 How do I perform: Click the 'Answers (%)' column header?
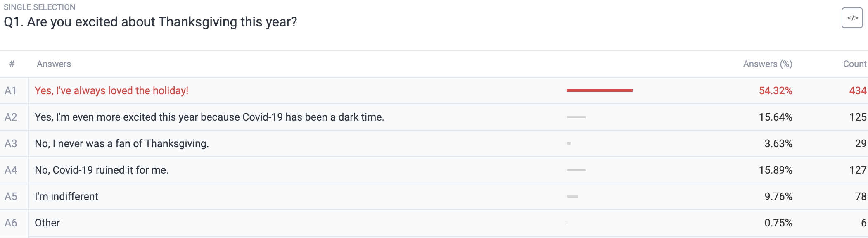click(768, 64)
